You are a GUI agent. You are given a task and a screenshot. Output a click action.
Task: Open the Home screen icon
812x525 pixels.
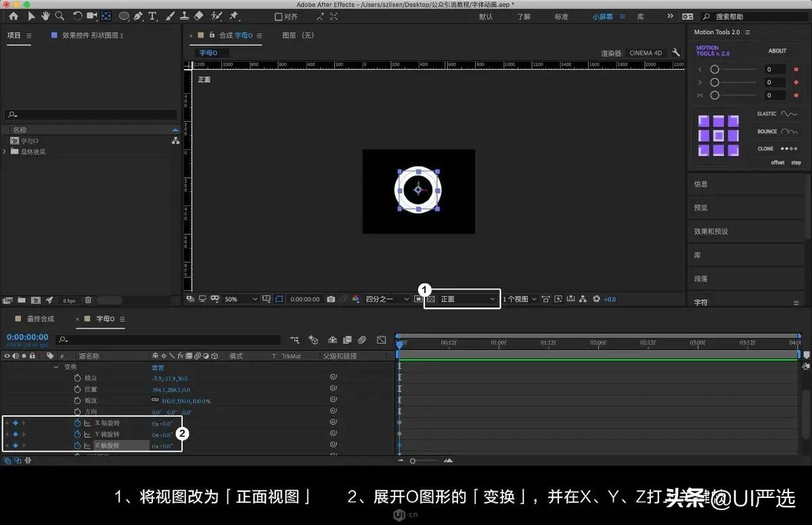12,16
